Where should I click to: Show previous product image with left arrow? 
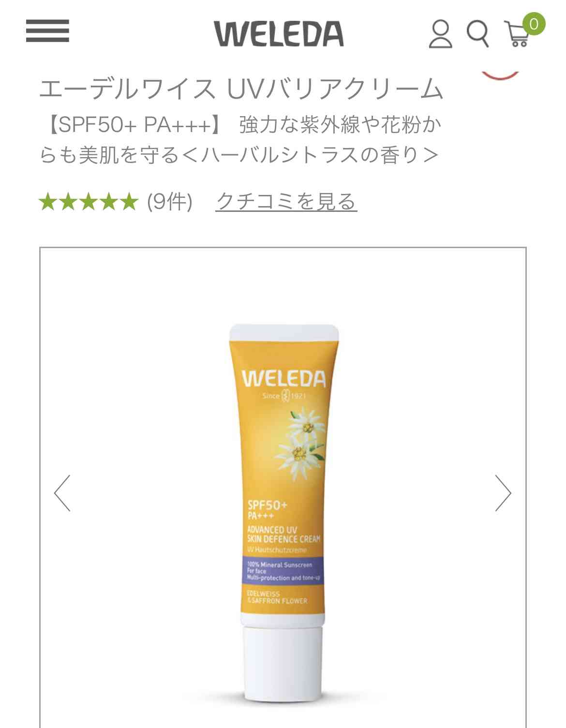(x=62, y=493)
